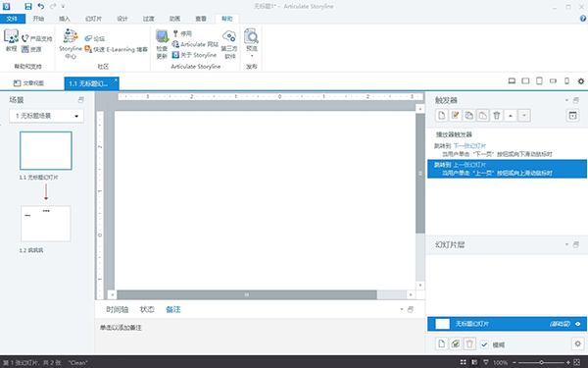The height and width of the screenshot is (368, 588).
Task: Open the 时间轴 timeline tab
Action: pos(117,309)
